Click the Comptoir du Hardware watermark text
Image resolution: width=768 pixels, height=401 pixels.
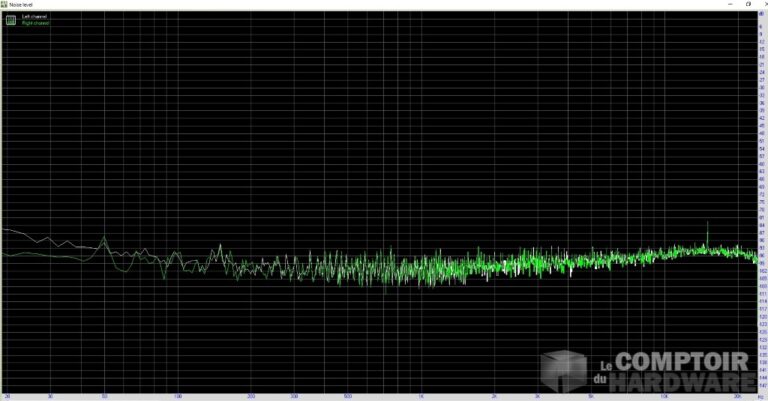coord(680,371)
